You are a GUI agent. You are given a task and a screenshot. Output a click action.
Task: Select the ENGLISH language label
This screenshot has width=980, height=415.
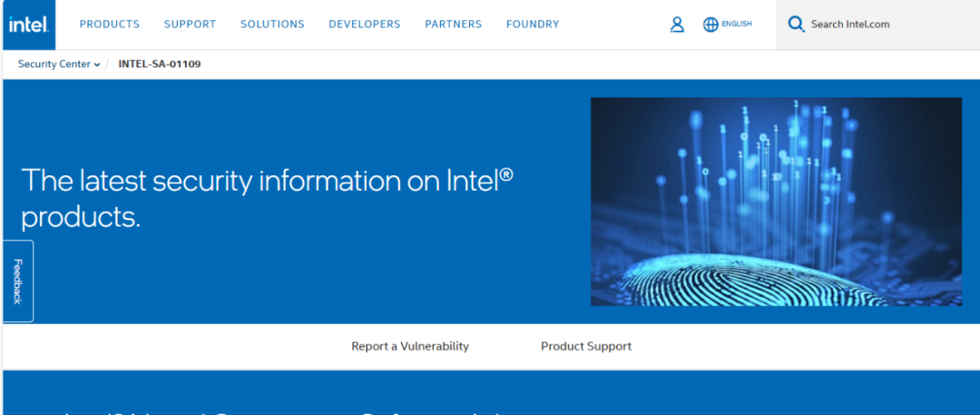737,25
